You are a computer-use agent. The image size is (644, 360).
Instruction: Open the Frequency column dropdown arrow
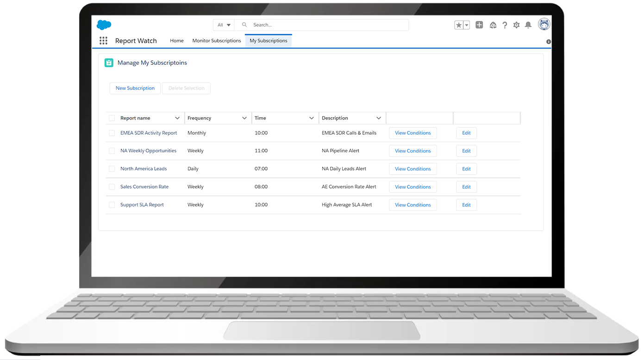(x=244, y=118)
